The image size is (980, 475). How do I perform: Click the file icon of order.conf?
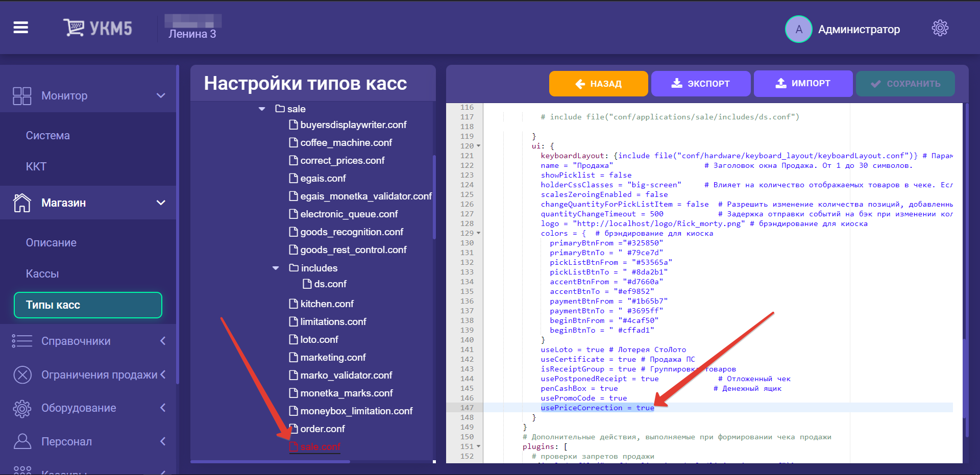click(293, 429)
